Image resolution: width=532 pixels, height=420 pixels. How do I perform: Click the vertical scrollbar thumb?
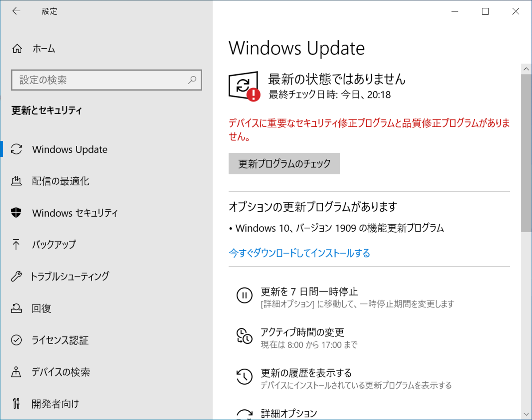pos(526,153)
